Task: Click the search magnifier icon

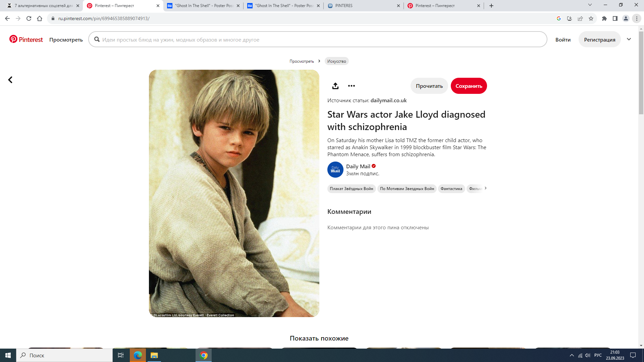Action: [x=97, y=40]
